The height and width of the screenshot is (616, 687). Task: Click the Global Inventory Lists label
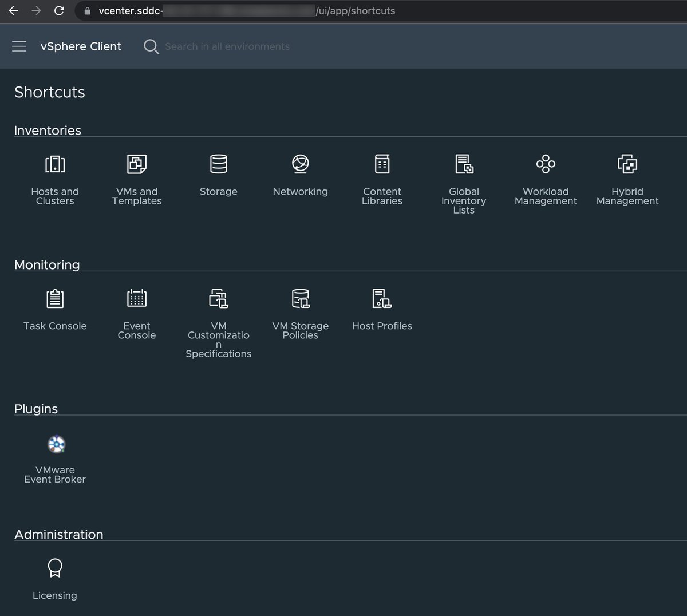(x=464, y=201)
